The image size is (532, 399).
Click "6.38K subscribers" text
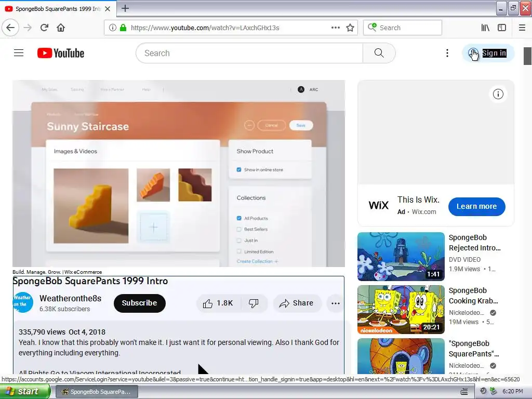click(64, 309)
